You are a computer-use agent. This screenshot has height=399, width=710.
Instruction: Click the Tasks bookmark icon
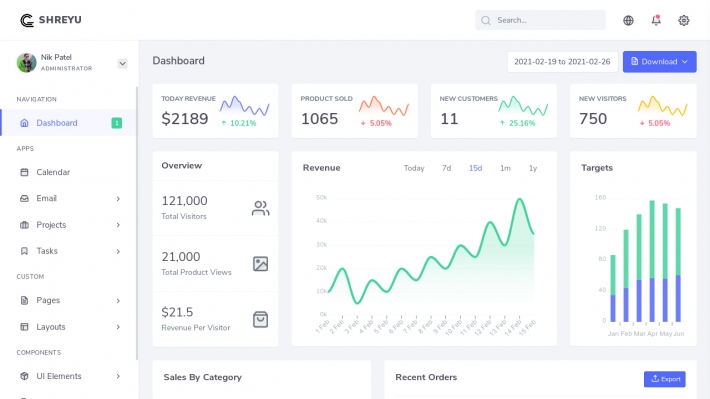coord(24,251)
